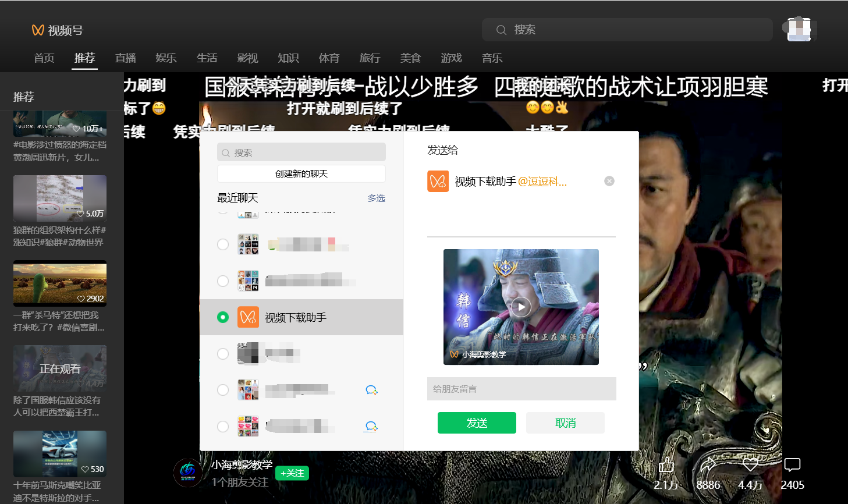The height and width of the screenshot is (504, 848).
Task: Click the 最近聊天 heading
Action: [x=237, y=198]
